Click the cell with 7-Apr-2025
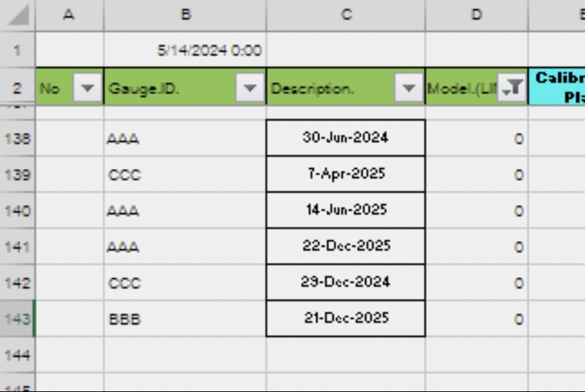The height and width of the screenshot is (392, 585). 345,174
